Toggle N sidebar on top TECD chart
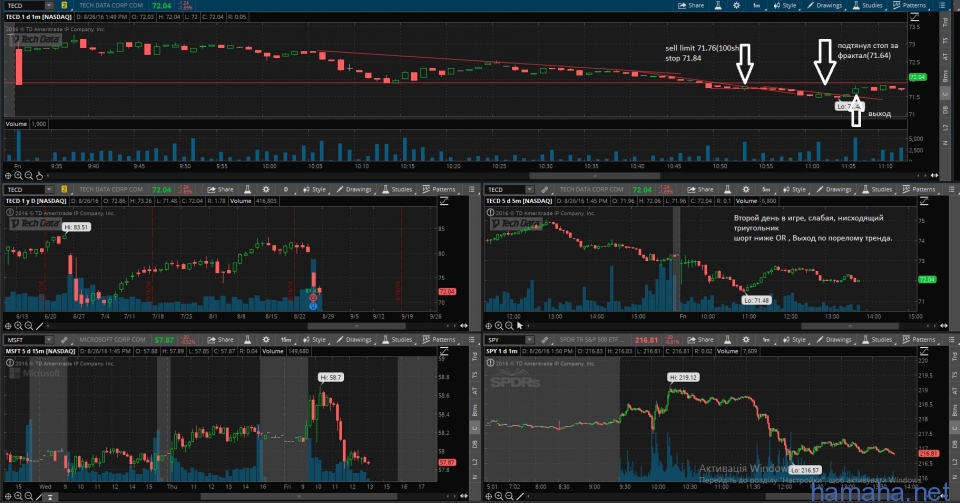The width and height of the screenshot is (960, 503). (x=945, y=143)
